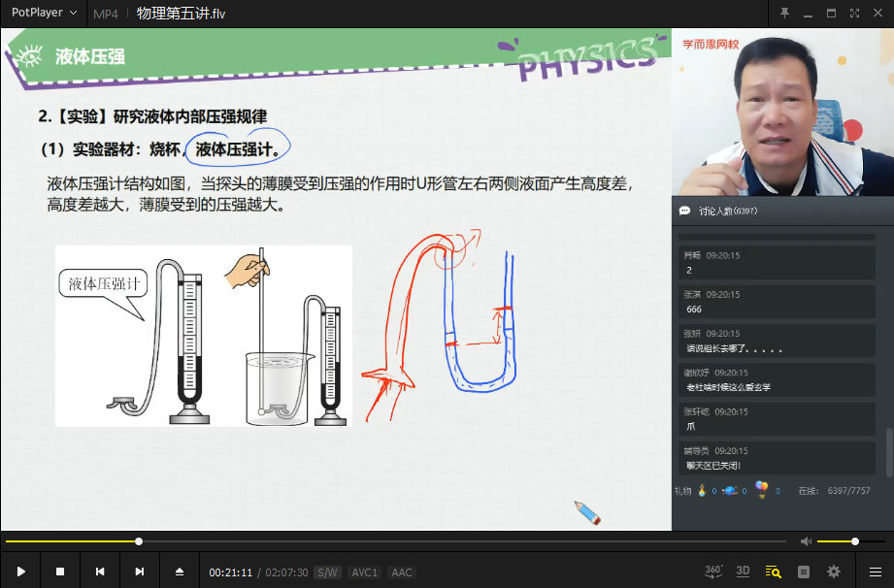The width and height of the screenshot is (894, 588).
Task: Click the AAC audio codec label
Action: pos(401,572)
